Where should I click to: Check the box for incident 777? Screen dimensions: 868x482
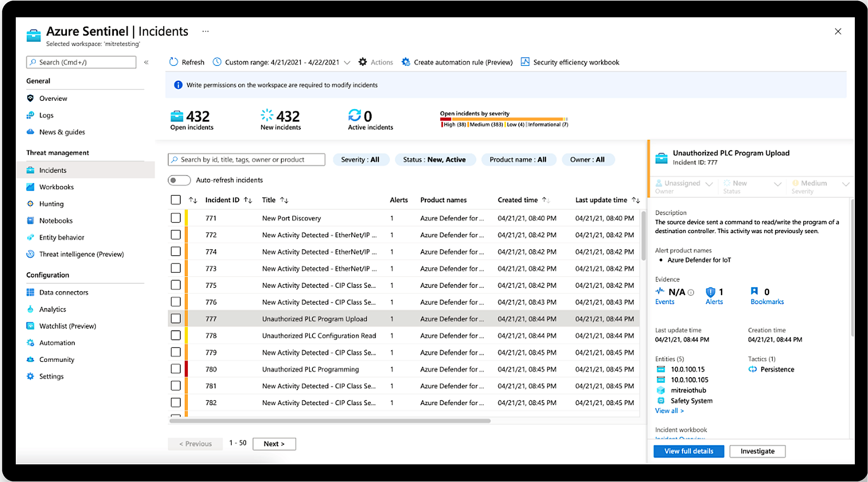(x=175, y=318)
